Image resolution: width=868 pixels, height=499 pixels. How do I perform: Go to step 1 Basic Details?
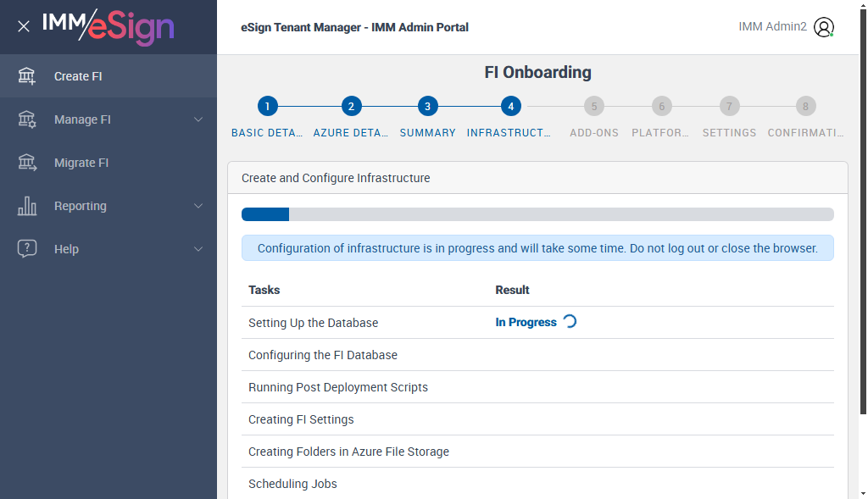coord(267,107)
